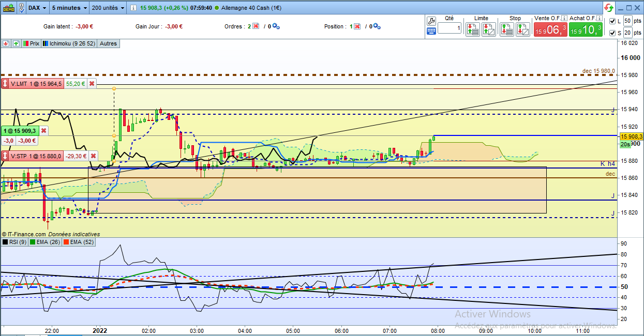Toggle the L limit checkbox
Image resolution: width=644 pixels, height=336 pixels.
(612, 21)
